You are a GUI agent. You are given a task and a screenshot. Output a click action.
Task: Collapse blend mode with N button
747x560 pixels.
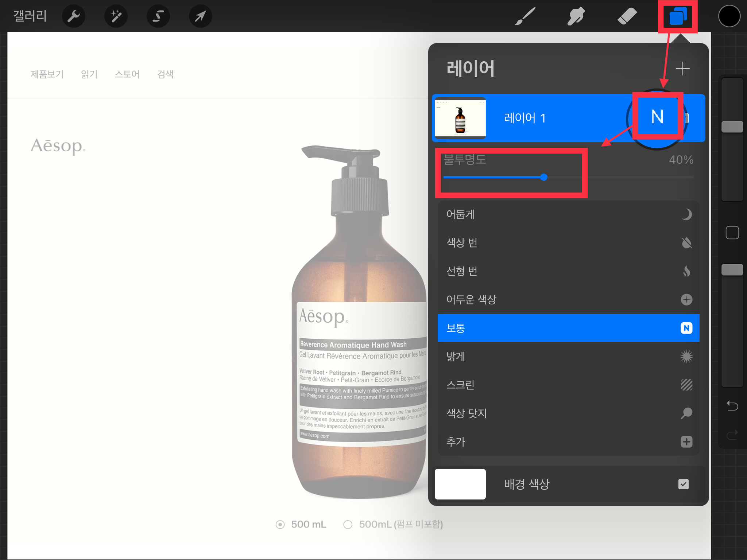(x=657, y=117)
